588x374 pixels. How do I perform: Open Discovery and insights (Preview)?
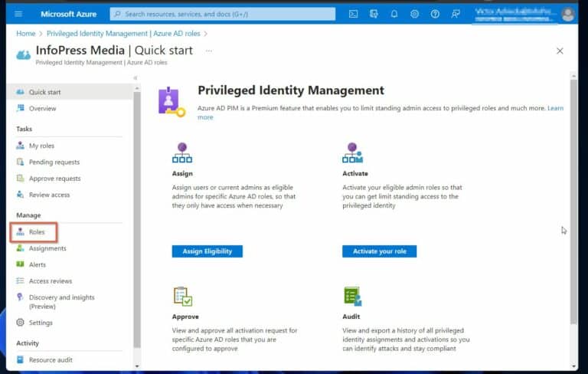[x=61, y=301]
